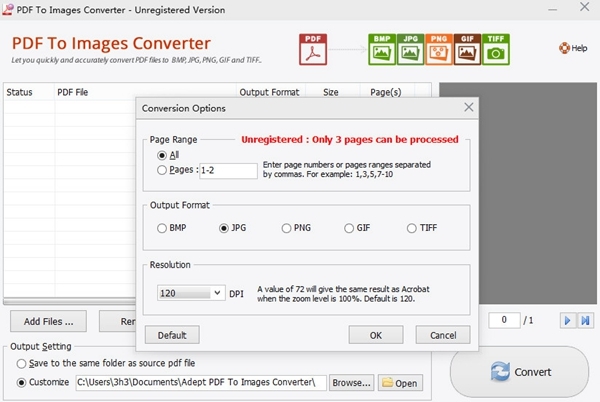Click the DPI resolution explanation text

tap(343, 294)
